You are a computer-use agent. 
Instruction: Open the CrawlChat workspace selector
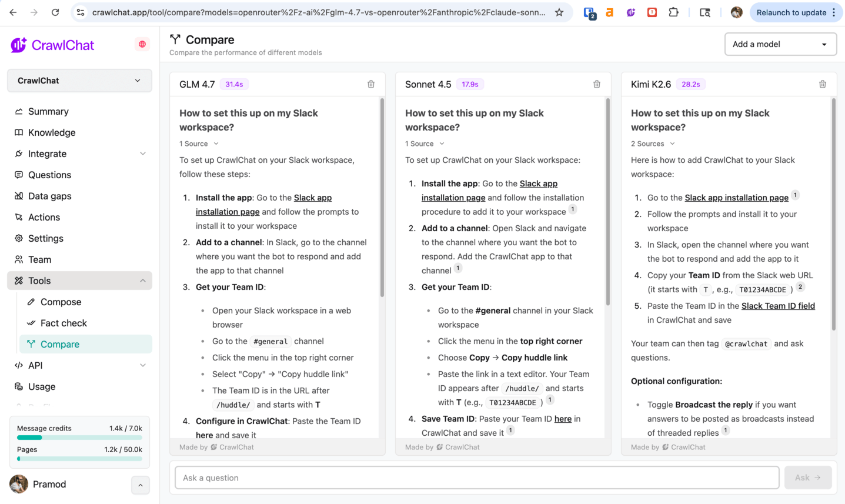click(x=79, y=81)
